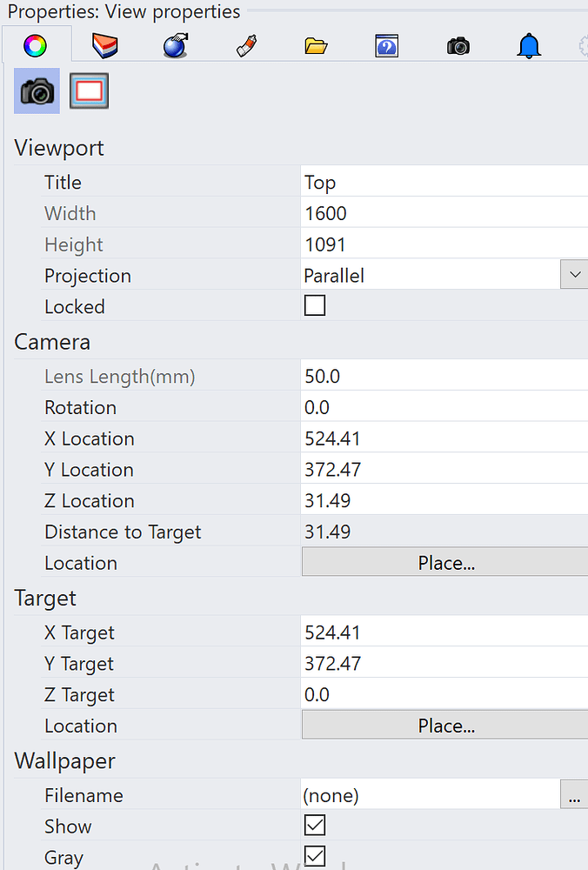Open the Layers panel tab
Image resolution: width=588 pixels, height=870 pixels.
pyautogui.click(x=105, y=45)
